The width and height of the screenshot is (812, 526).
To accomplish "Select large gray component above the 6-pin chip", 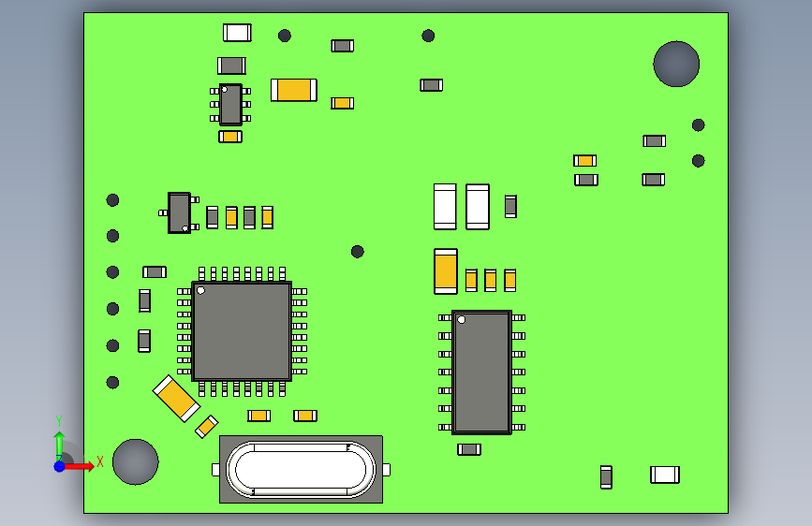I will pos(231,66).
